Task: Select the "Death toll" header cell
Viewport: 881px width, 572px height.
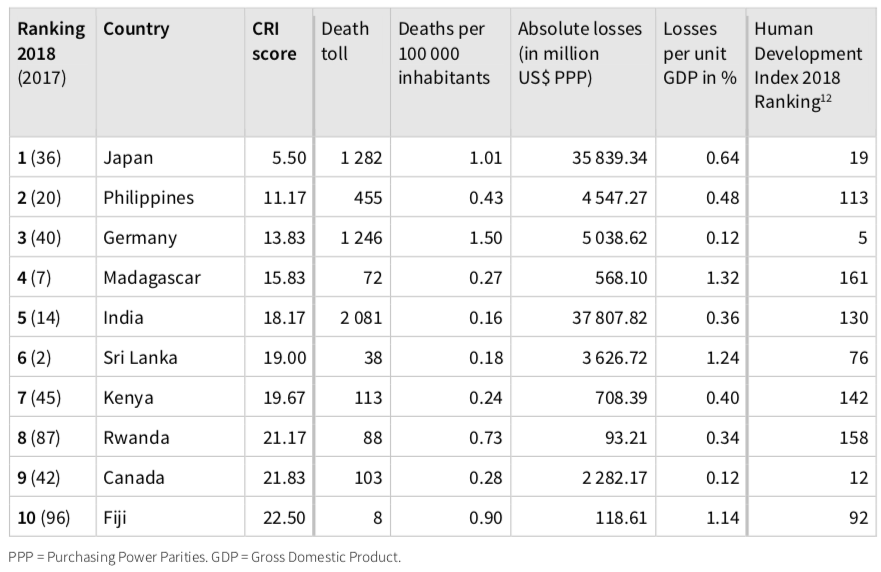Action: [345, 41]
